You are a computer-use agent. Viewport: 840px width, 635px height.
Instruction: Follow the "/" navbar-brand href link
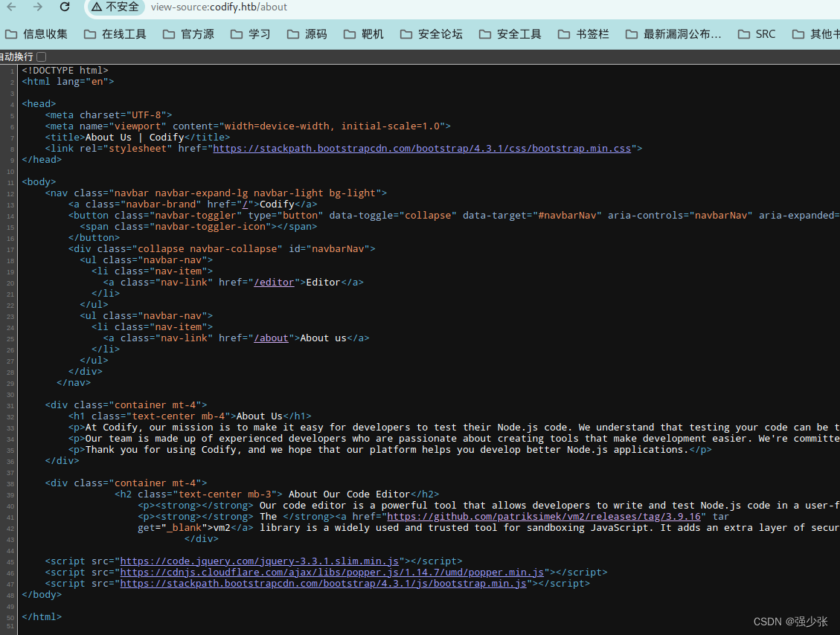point(246,204)
